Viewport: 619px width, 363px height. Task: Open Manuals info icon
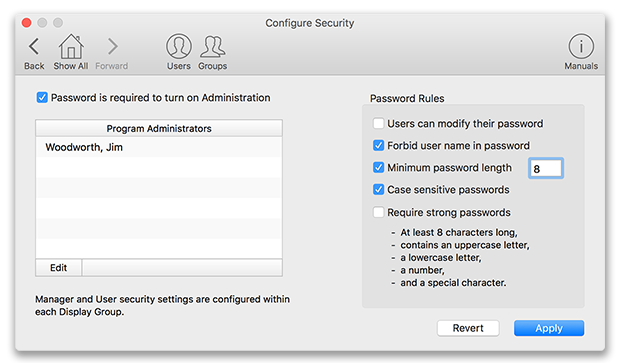(x=581, y=46)
